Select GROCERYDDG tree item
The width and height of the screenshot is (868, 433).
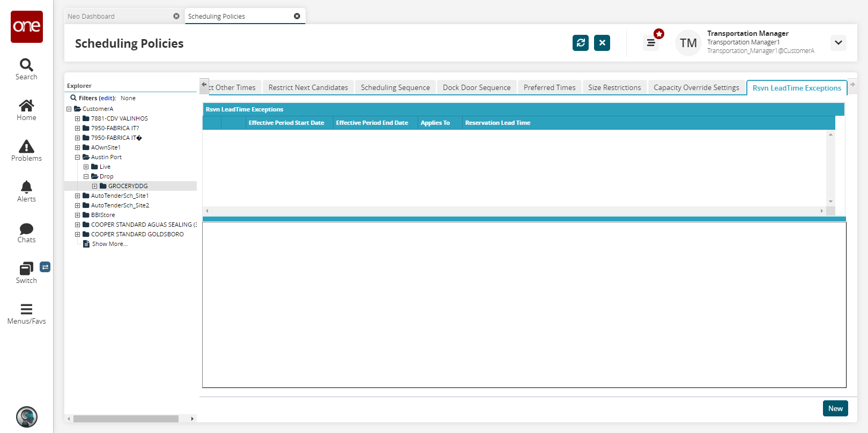[128, 186]
